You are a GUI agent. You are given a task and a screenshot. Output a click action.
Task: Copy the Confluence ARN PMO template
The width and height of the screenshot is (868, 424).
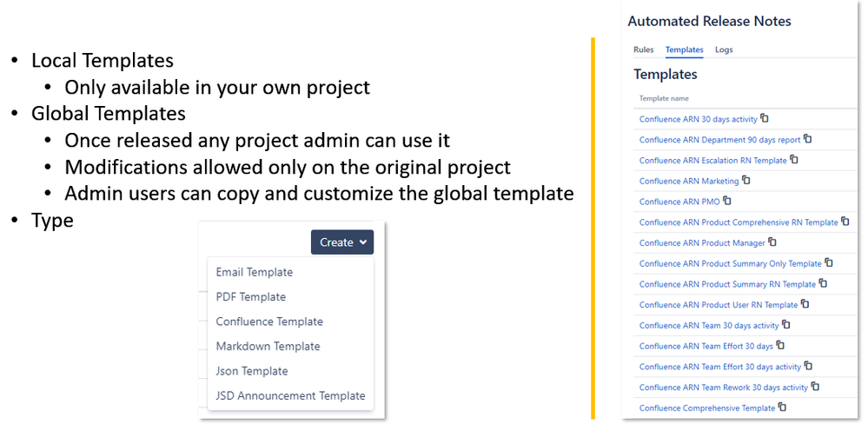[727, 201]
